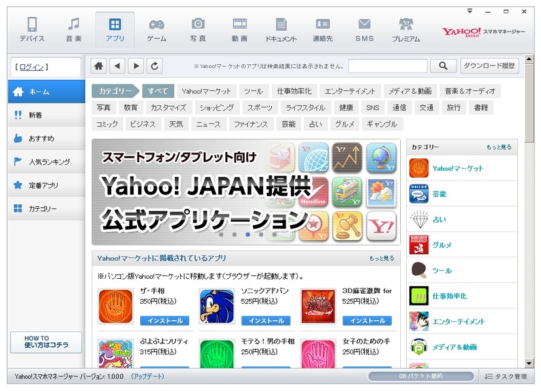This screenshot has width=541, height=392.
Task: Click the scrollbar up arrow
Action: click(x=529, y=59)
